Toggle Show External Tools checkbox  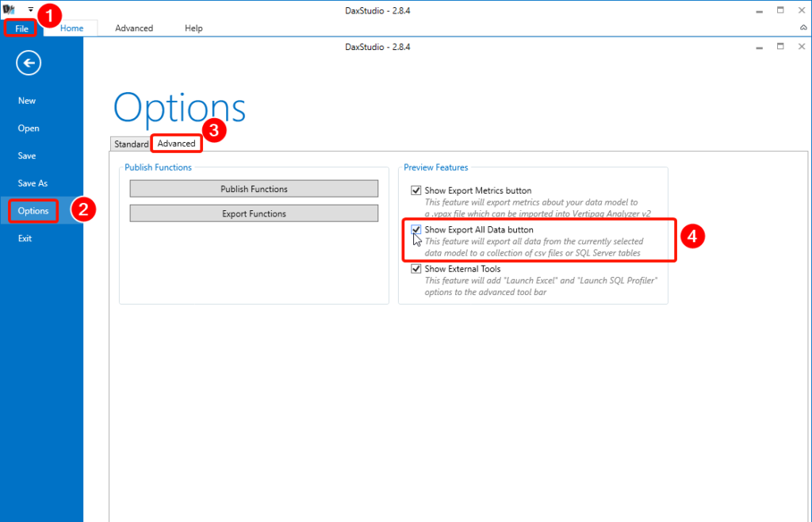416,269
